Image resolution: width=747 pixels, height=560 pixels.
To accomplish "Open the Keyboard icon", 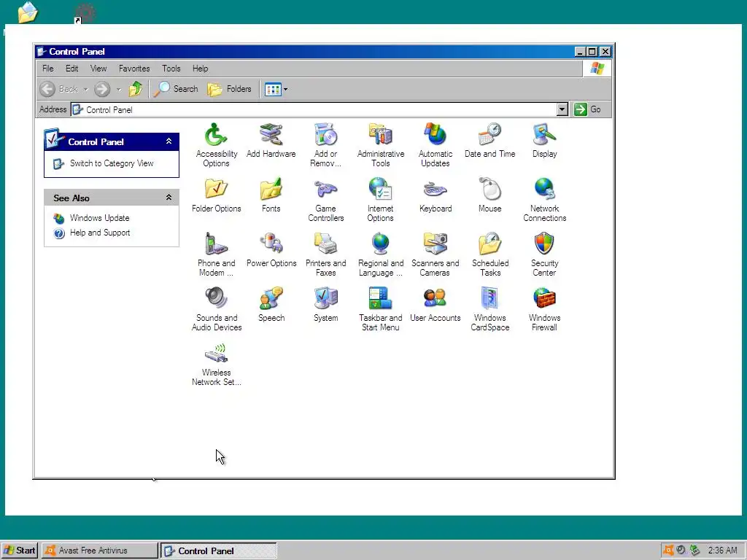I will pos(436,195).
